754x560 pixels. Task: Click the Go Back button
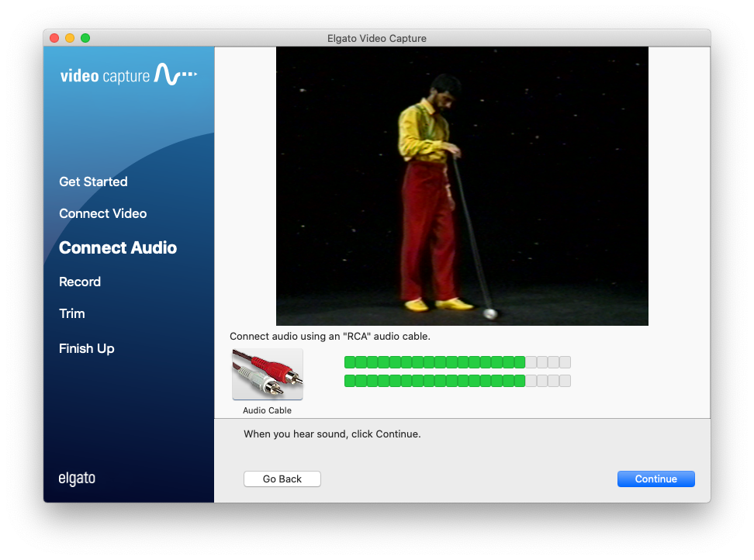[282, 479]
